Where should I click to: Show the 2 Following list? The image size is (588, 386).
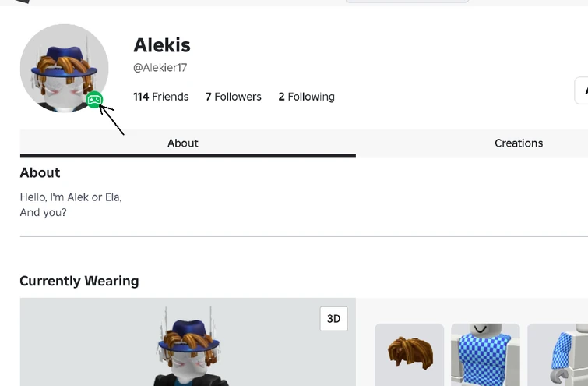[306, 97]
